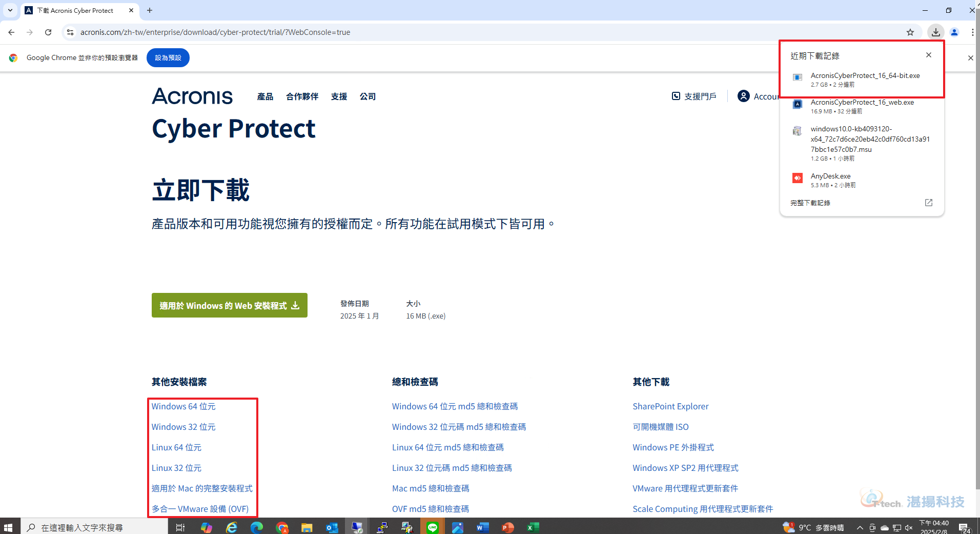Open the 產品 menu
980x534 pixels.
click(x=265, y=96)
